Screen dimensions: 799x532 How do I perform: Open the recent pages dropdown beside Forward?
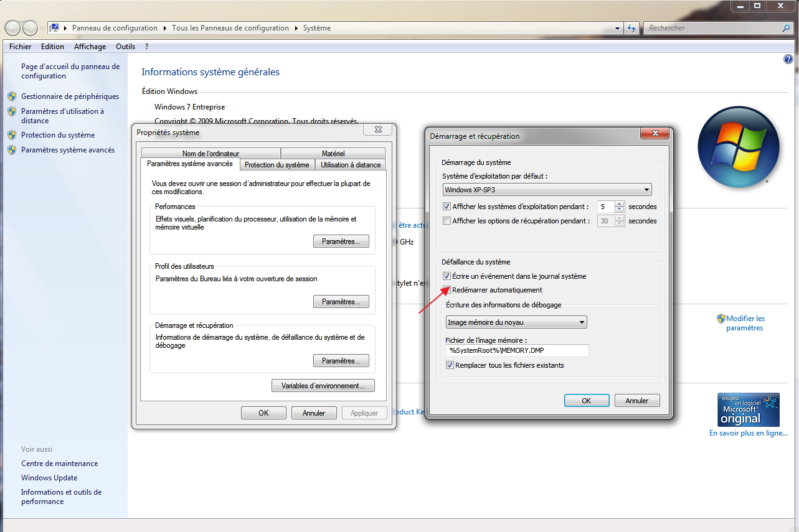tap(42, 29)
